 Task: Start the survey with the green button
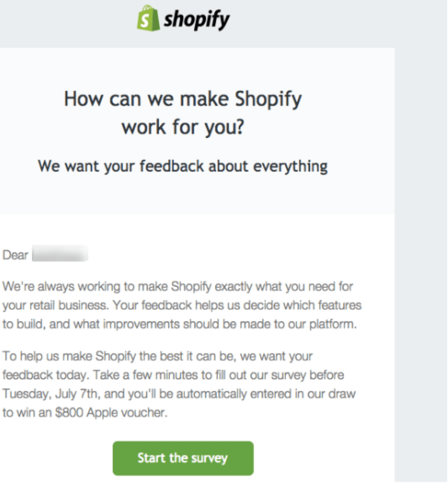click(x=183, y=458)
